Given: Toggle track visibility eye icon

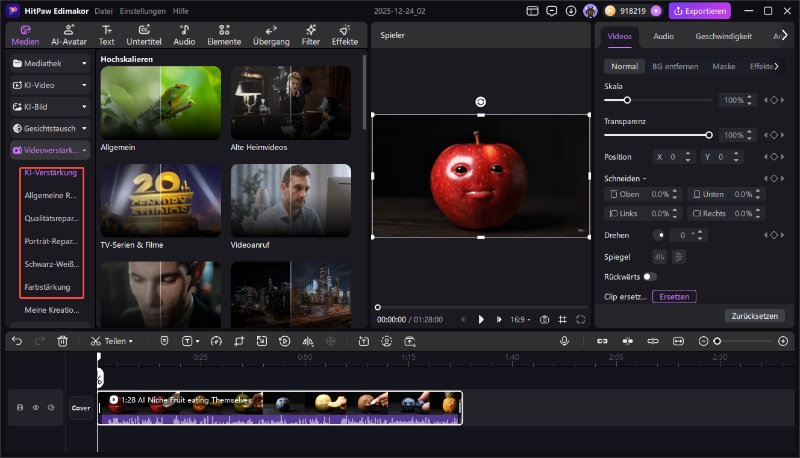Looking at the screenshot, I should 35,407.
